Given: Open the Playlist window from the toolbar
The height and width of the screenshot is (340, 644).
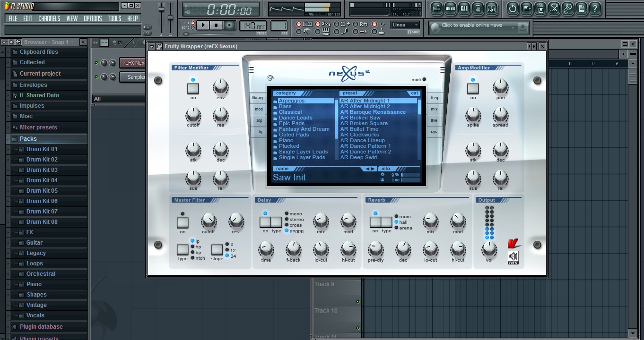Looking at the screenshot, I should tap(436, 8).
